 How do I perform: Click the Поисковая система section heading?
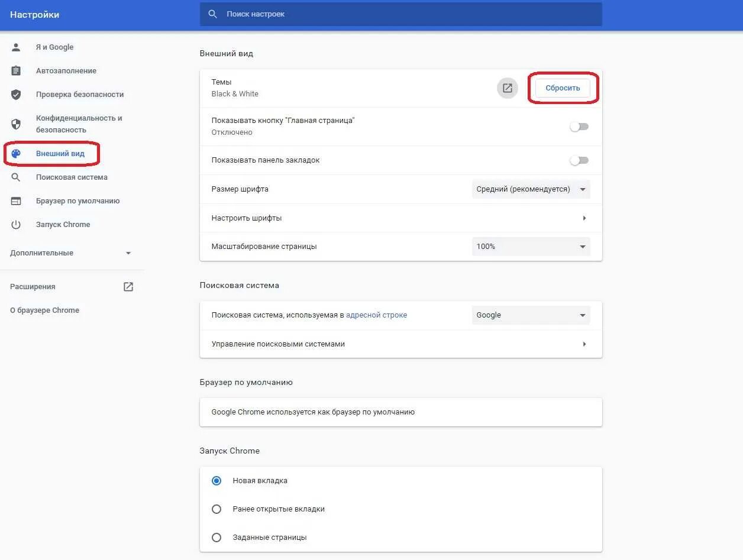coord(240,286)
